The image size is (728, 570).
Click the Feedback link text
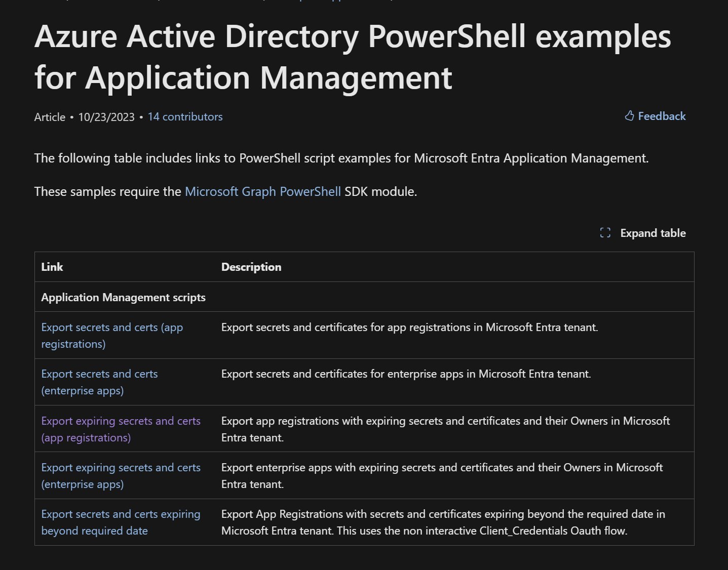click(662, 116)
